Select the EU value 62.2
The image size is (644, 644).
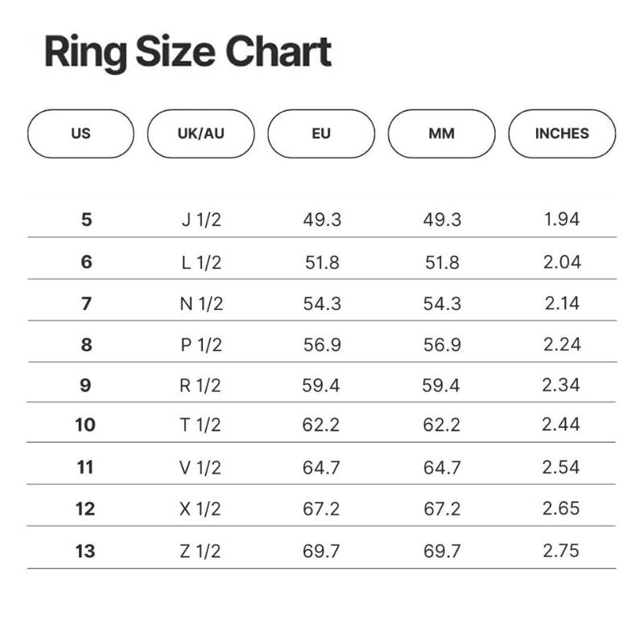pyautogui.click(x=321, y=424)
